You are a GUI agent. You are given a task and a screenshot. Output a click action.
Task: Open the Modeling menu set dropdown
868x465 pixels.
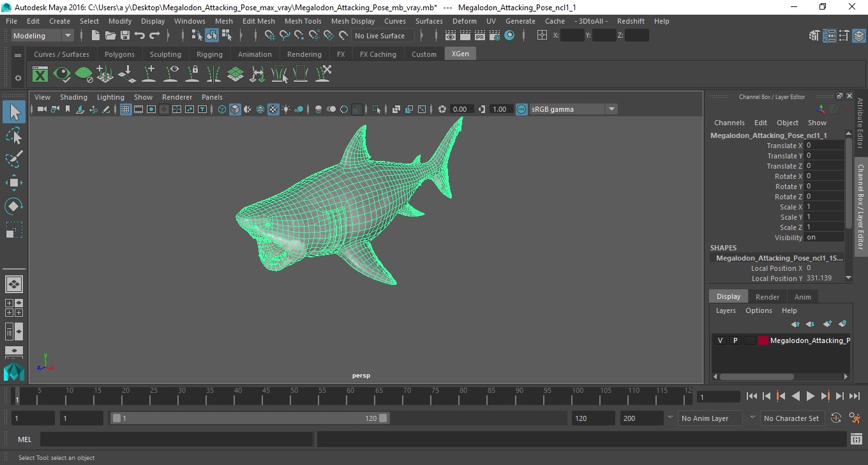pyautogui.click(x=43, y=36)
